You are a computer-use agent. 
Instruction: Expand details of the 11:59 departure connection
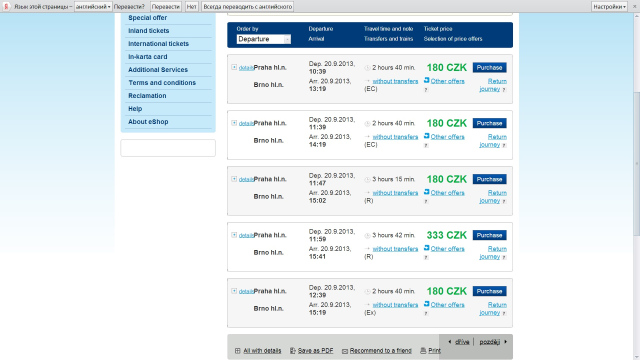(x=234, y=235)
